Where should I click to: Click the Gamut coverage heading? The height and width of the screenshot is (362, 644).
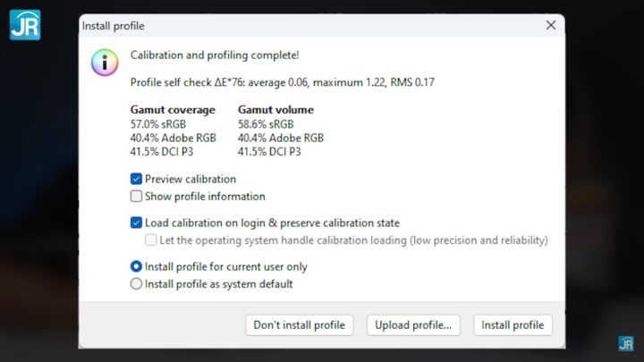(173, 110)
